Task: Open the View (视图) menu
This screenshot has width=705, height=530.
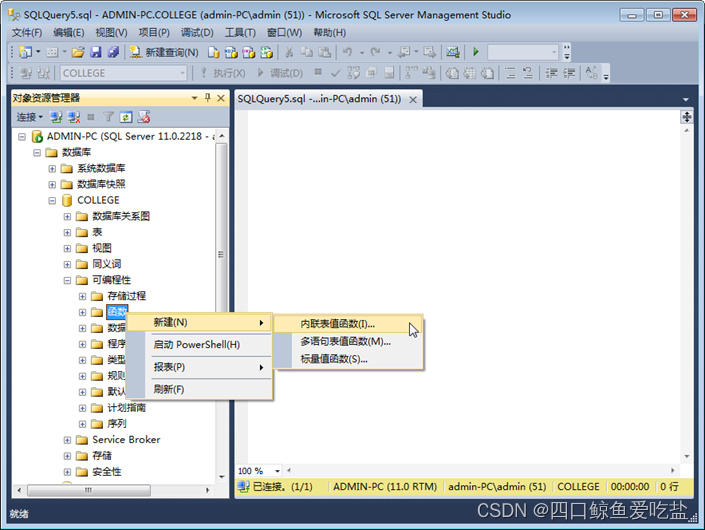Action: click(x=112, y=33)
